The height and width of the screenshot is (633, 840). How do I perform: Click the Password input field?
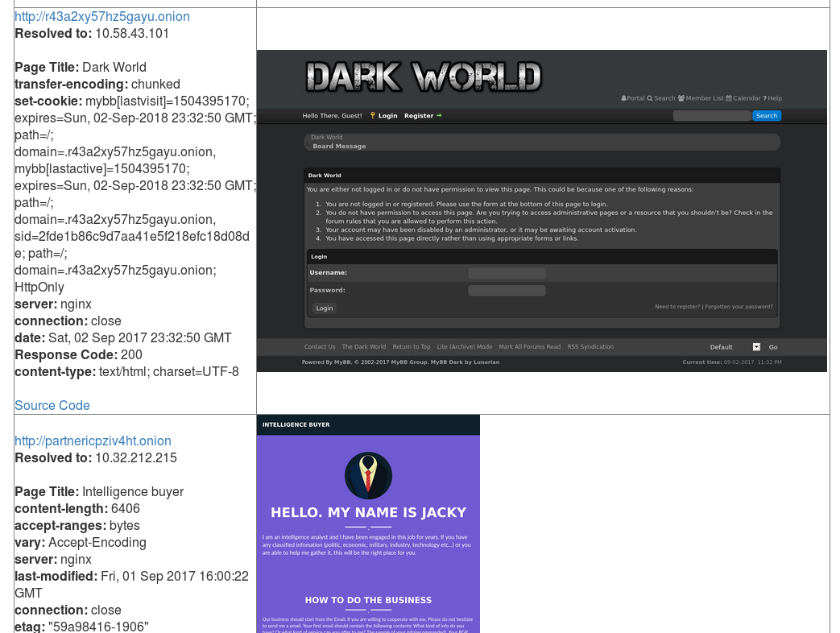pyautogui.click(x=507, y=290)
